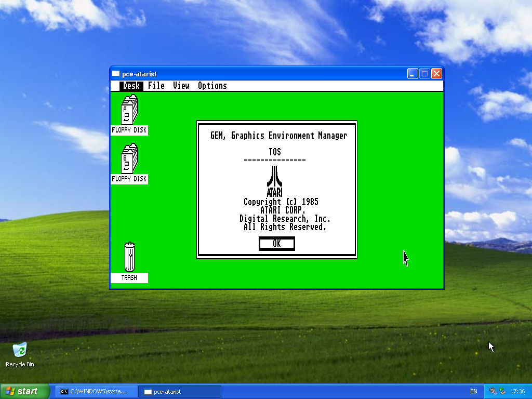
Task: Open the Recycle Bin desktop icon
Action: pos(20,355)
